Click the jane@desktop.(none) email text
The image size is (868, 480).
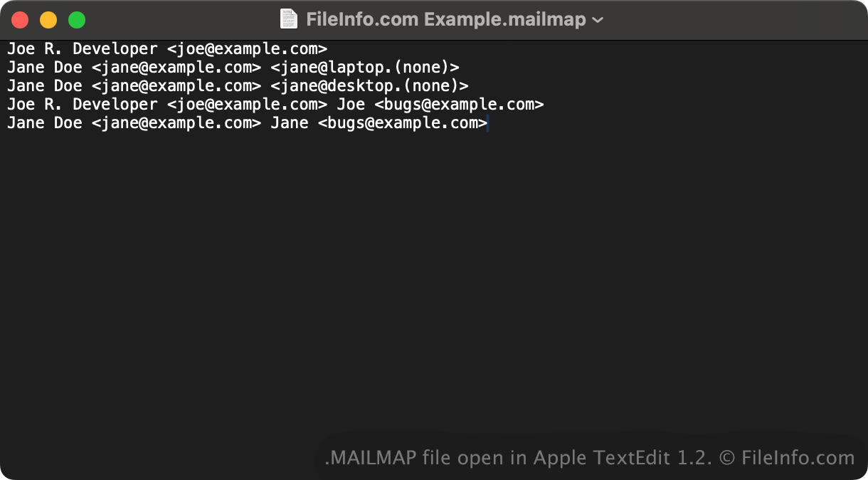pos(370,86)
